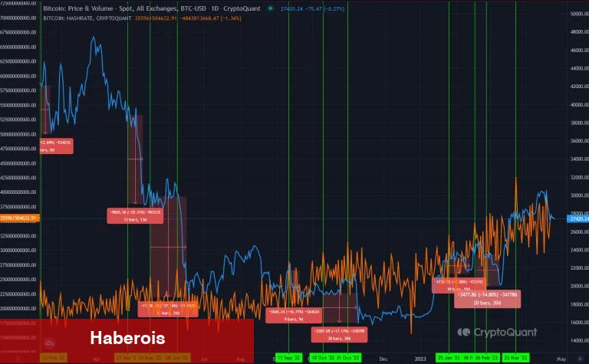
Task: Select the -3846.24 (-16.77%) 9 bars label
Action: pos(294,315)
